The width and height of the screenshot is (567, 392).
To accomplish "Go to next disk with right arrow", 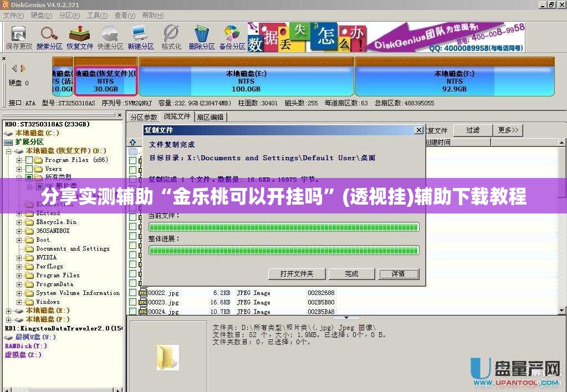I will click(23, 68).
